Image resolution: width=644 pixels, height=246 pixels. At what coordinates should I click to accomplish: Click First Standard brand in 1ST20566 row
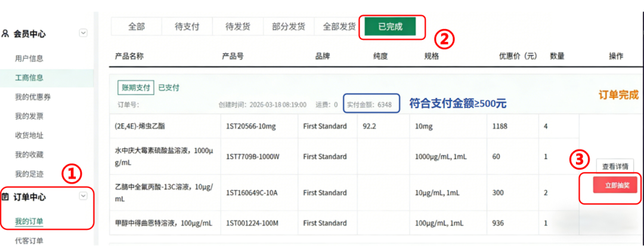[325, 127]
